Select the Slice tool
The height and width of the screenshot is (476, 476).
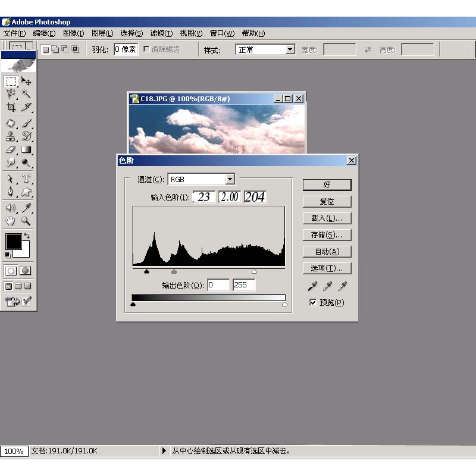pyautogui.click(x=26, y=107)
